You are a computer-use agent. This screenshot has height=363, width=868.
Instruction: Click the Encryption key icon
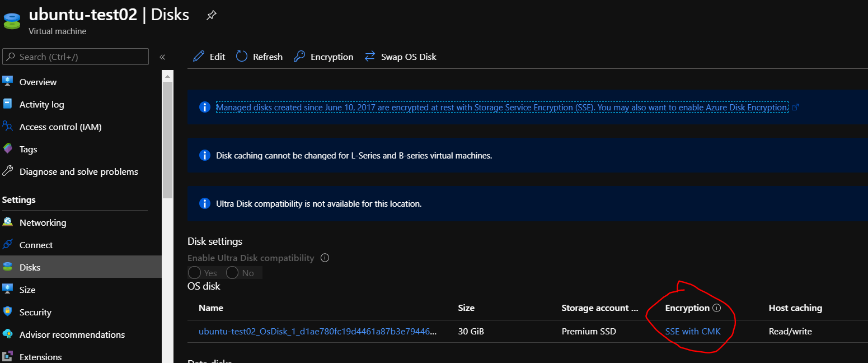click(x=299, y=57)
